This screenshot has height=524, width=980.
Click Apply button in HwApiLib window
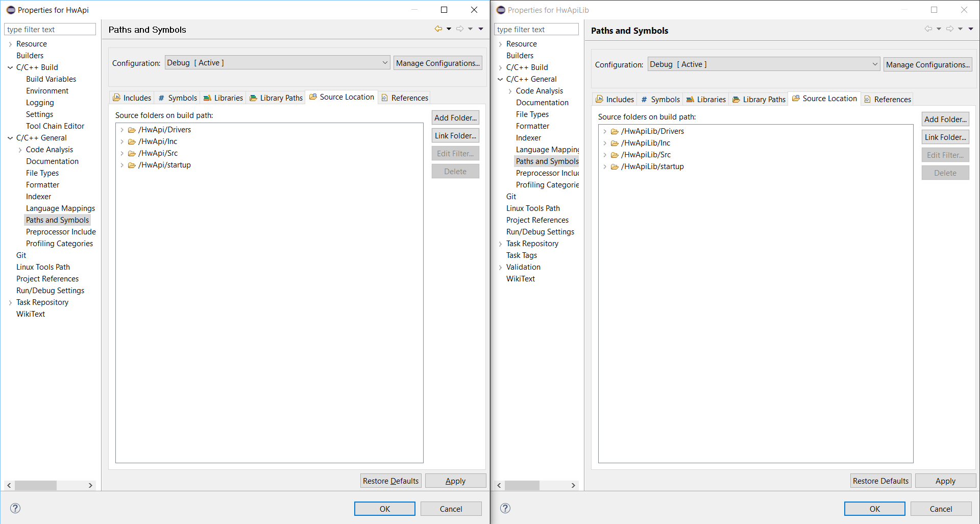pyautogui.click(x=945, y=481)
